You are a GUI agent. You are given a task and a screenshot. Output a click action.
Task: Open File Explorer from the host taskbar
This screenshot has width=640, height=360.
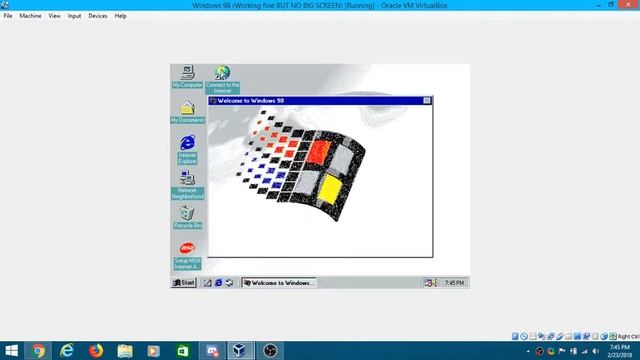125,351
